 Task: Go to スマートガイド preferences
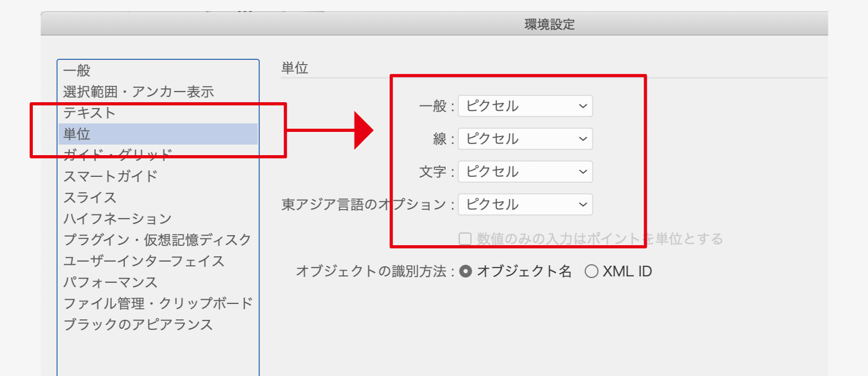click(111, 176)
